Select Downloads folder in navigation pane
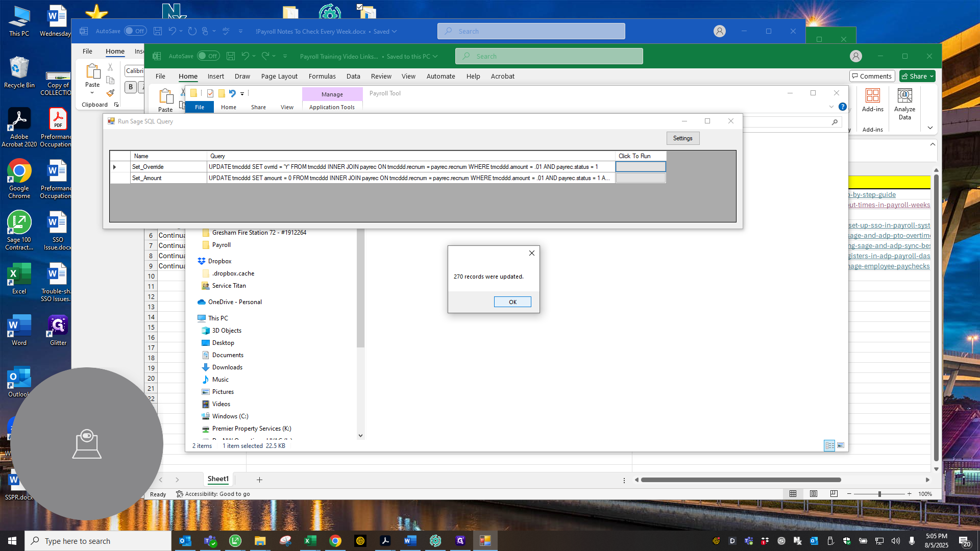The width and height of the screenshot is (980, 551). point(227,367)
